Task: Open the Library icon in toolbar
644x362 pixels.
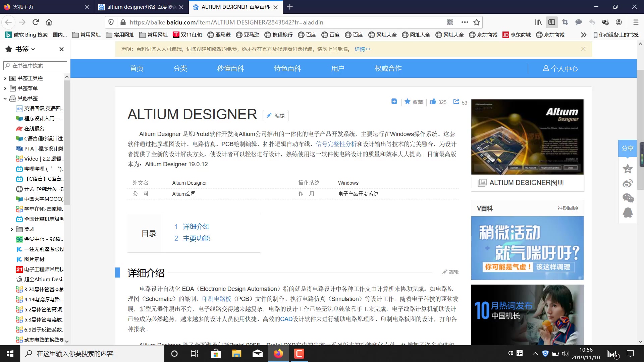Action: 538,22
